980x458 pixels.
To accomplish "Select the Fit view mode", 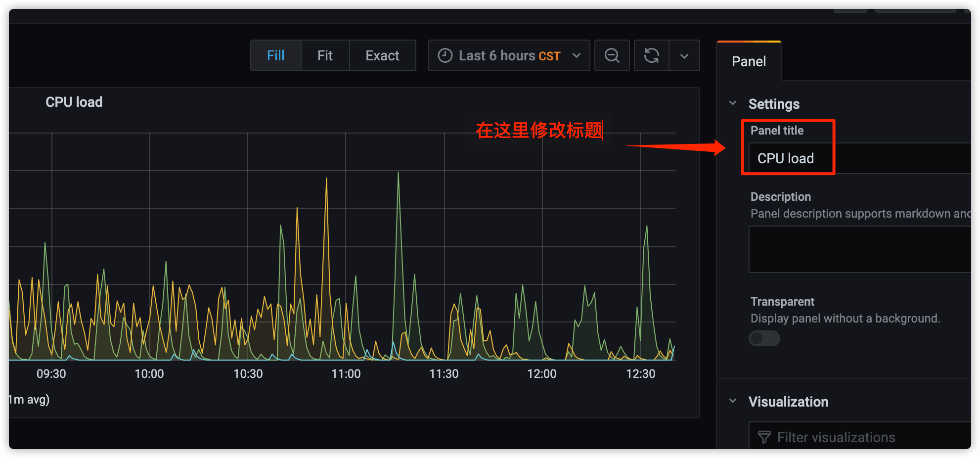I will click(325, 55).
